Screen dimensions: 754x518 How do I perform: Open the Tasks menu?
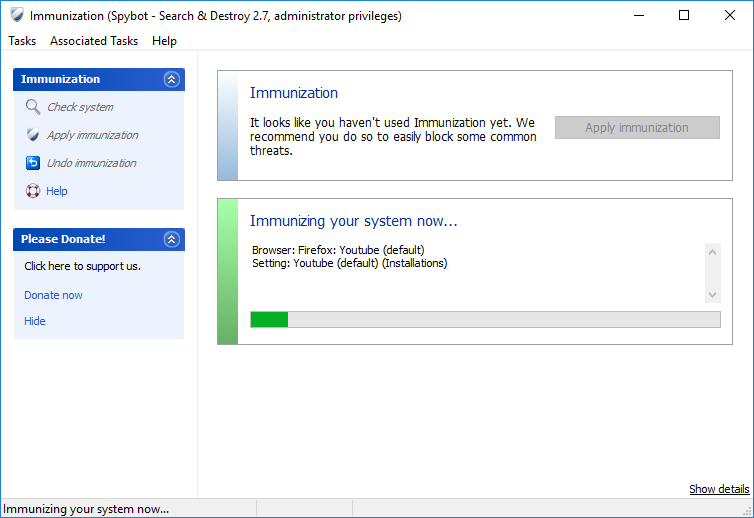[22, 41]
